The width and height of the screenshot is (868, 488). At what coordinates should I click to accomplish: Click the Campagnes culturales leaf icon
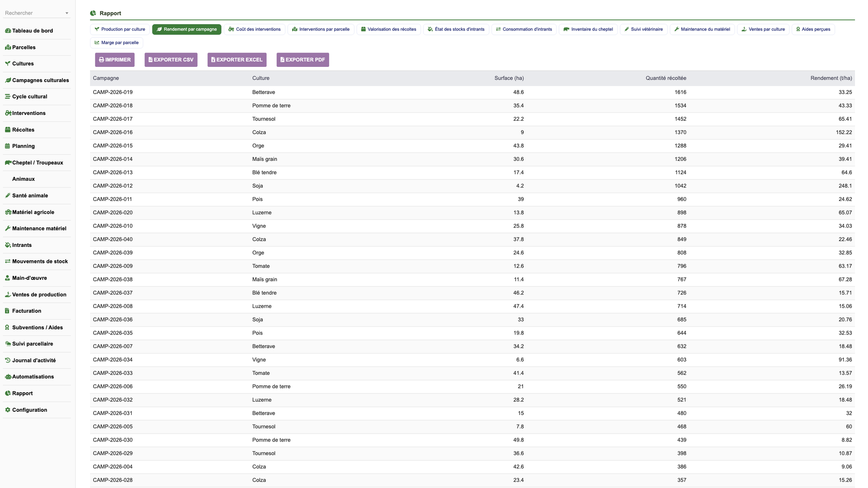[x=8, y=80]
